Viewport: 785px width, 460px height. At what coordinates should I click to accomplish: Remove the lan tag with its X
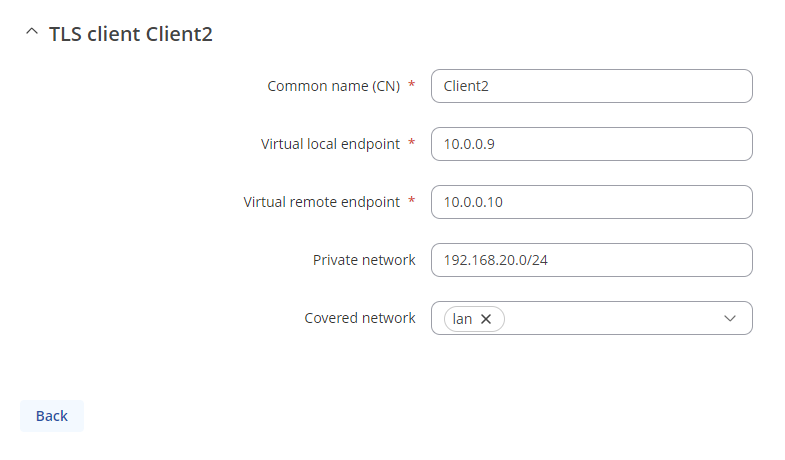click(486, 319)
